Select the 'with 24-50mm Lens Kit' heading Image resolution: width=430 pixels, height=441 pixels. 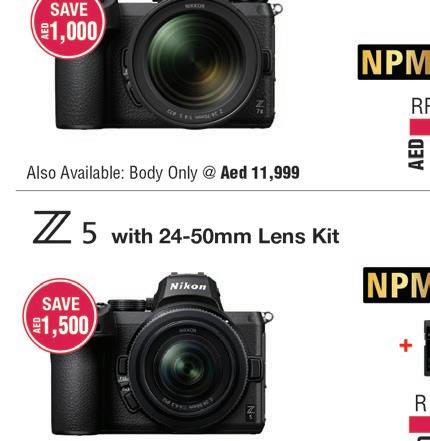tap(225, 236)
